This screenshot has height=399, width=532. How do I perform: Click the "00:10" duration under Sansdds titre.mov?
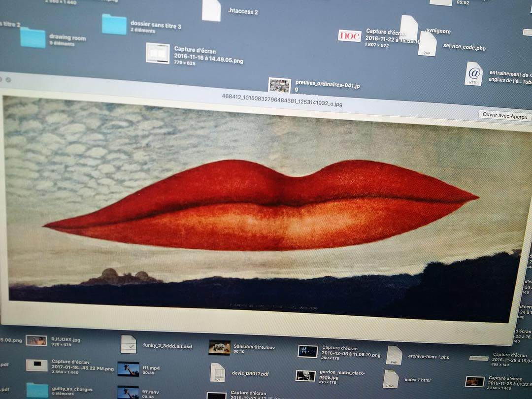(239, 352)
